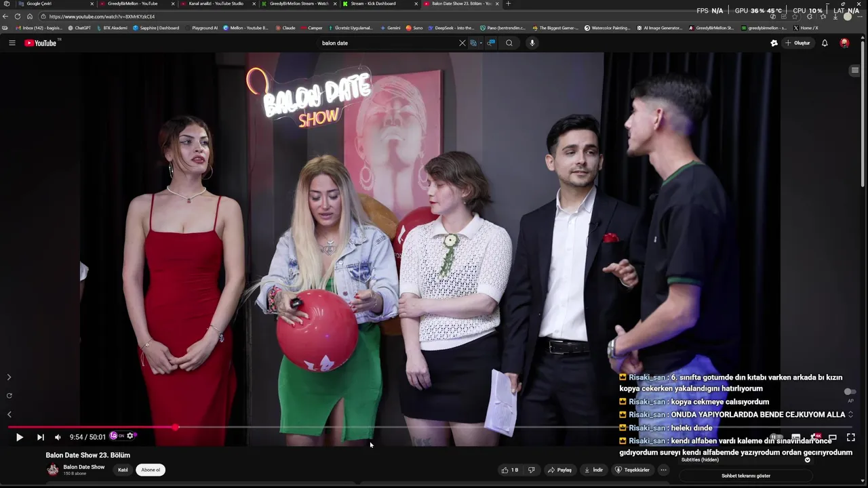Click the İndir download button
868x488 pixels.
click(x=593, y=470)
